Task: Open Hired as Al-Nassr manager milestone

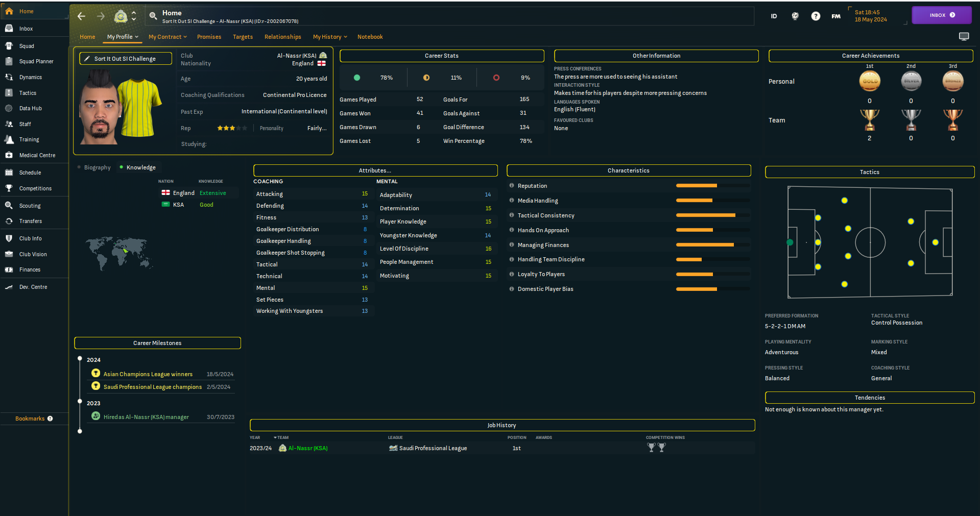Action: click(x=146, y=417)
